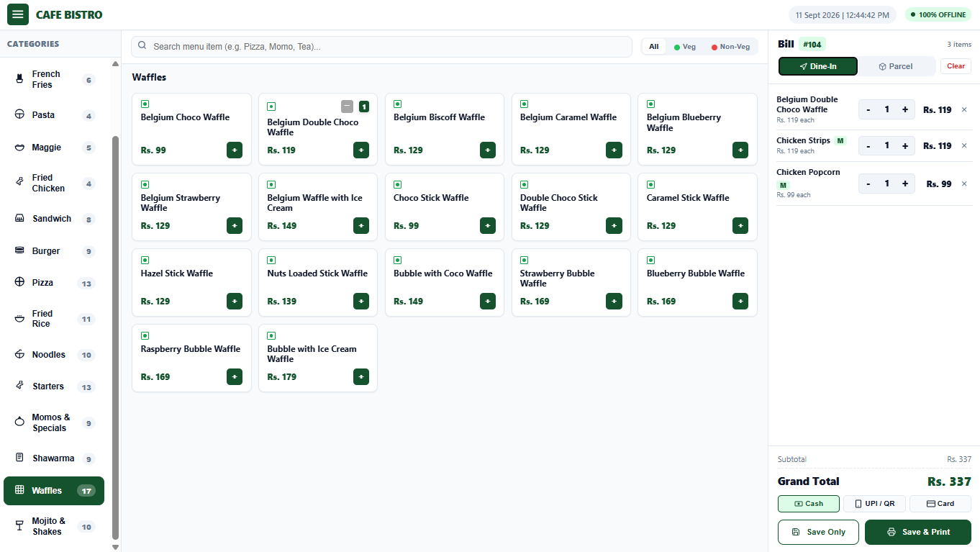
Task: Open the Momos & Specials category
Action: [54, 422]
